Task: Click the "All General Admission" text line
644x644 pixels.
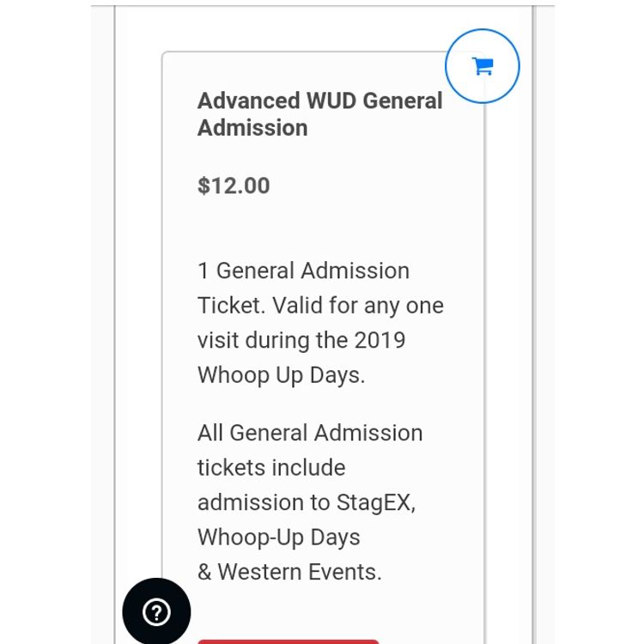Action: tap(310, 433)
